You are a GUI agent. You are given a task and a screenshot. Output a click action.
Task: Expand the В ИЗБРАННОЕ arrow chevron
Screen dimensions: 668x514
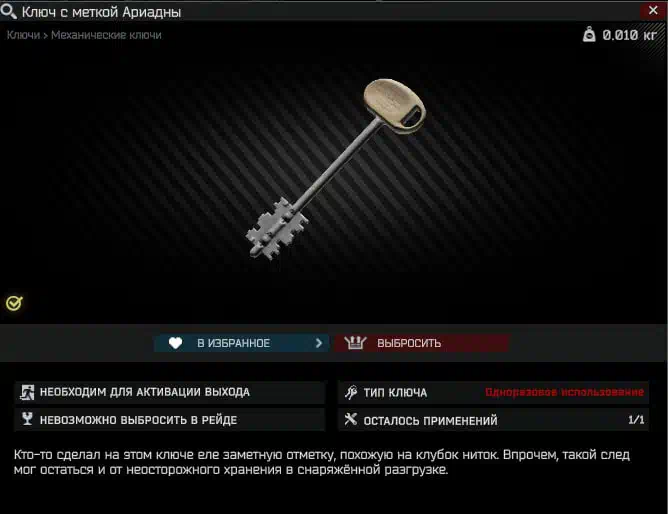[x=319, y=343]
